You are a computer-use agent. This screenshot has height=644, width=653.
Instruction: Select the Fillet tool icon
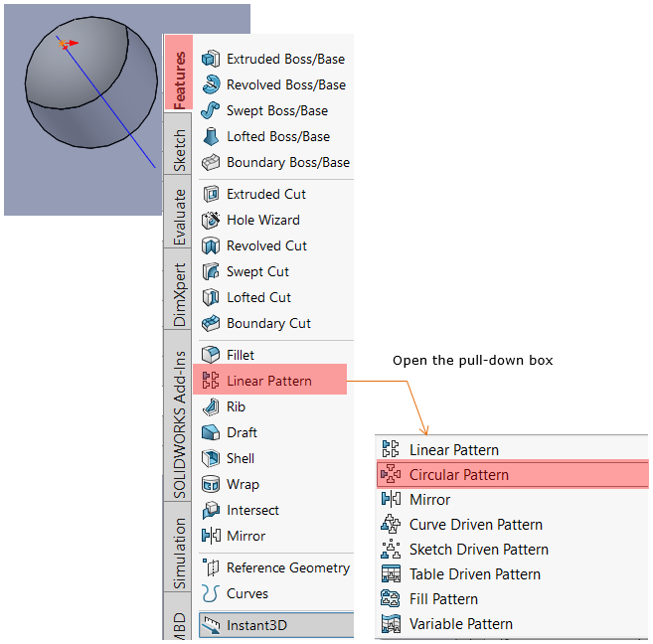[211, 355]
